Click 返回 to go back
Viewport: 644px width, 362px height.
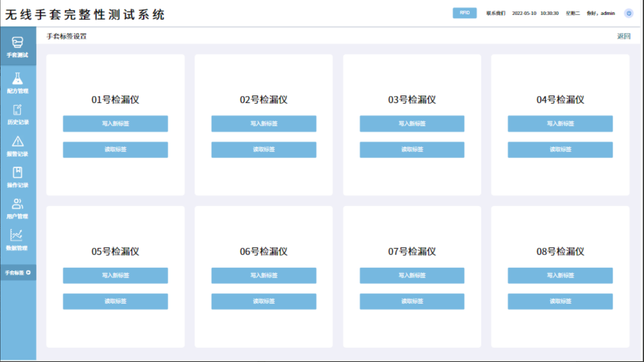click(x=623, y=36)
